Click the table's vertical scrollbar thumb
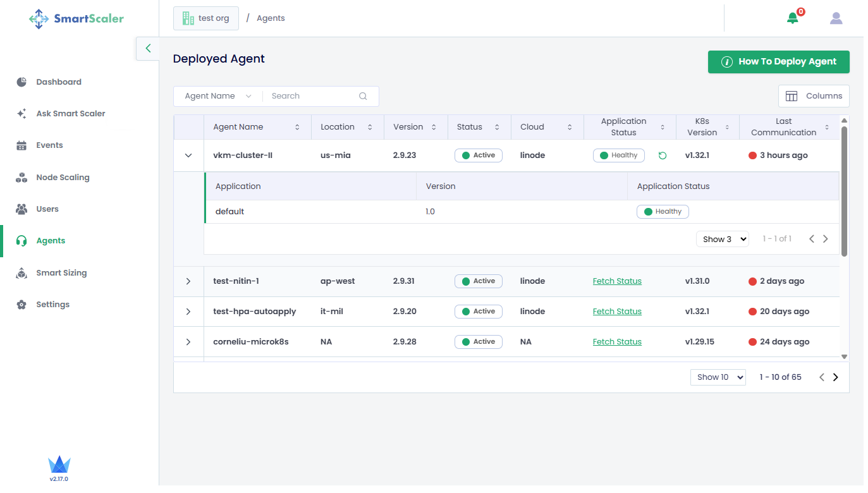868x493 pixels. coord(844,190)
